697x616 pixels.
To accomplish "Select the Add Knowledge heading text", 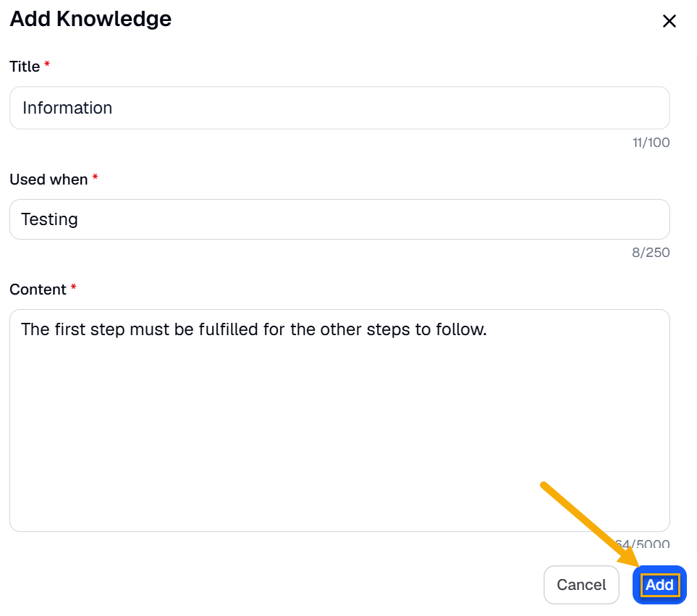I will (90, 19).
